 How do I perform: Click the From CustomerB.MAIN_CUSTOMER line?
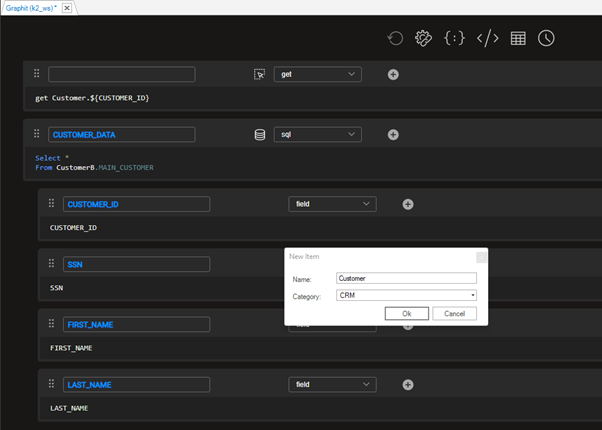94,167
